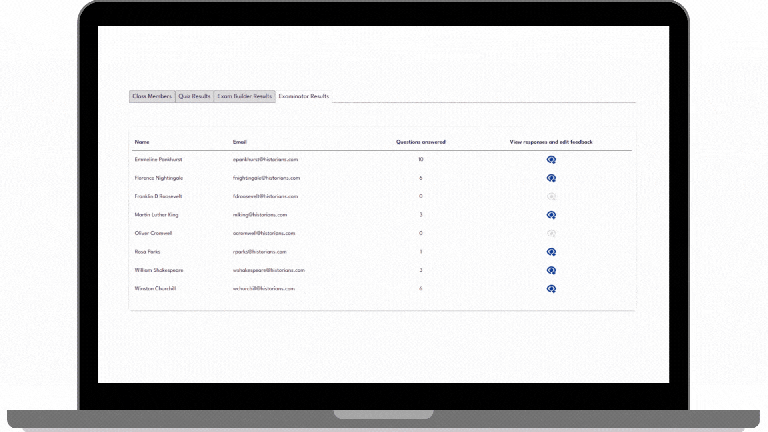
Task: View responses for Martin Luther King
Action: 551,215
